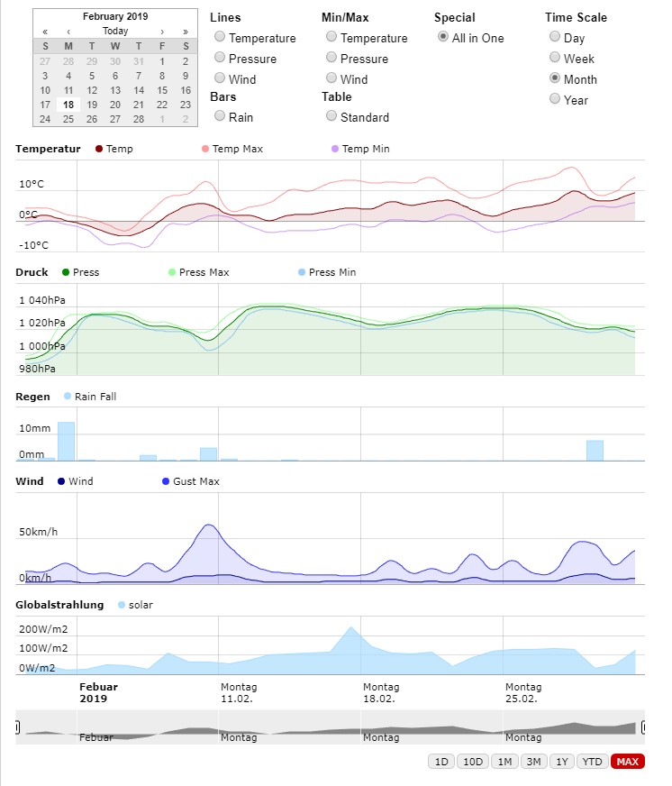Select February 18 in calendar
The image size is (672, 786).
(x=68, y=105)
